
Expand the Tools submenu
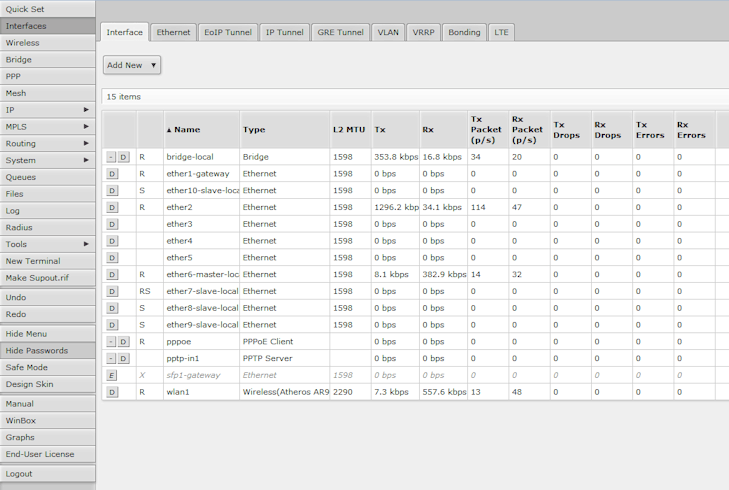(47, 244)
